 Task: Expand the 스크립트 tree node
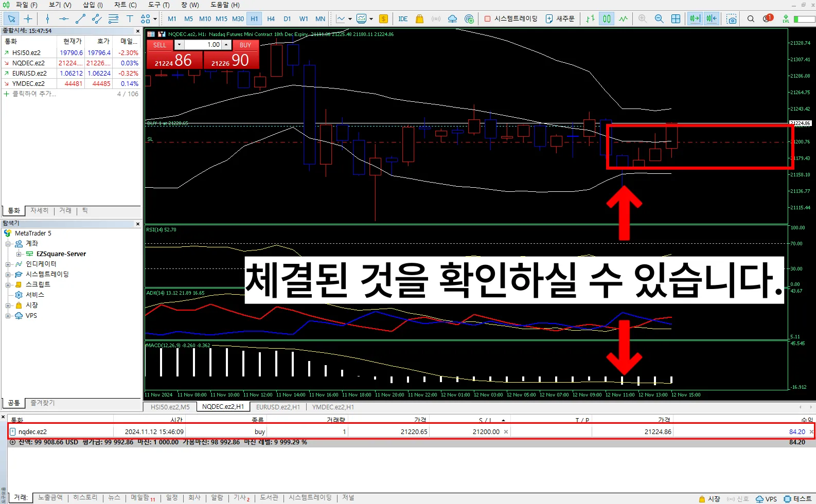click(x=8, y=284)
